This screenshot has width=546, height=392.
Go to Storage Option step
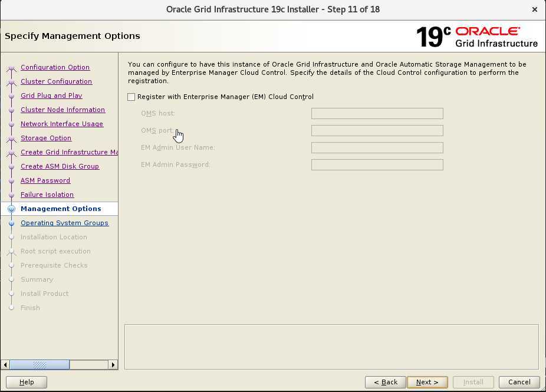tap(46, 138)
